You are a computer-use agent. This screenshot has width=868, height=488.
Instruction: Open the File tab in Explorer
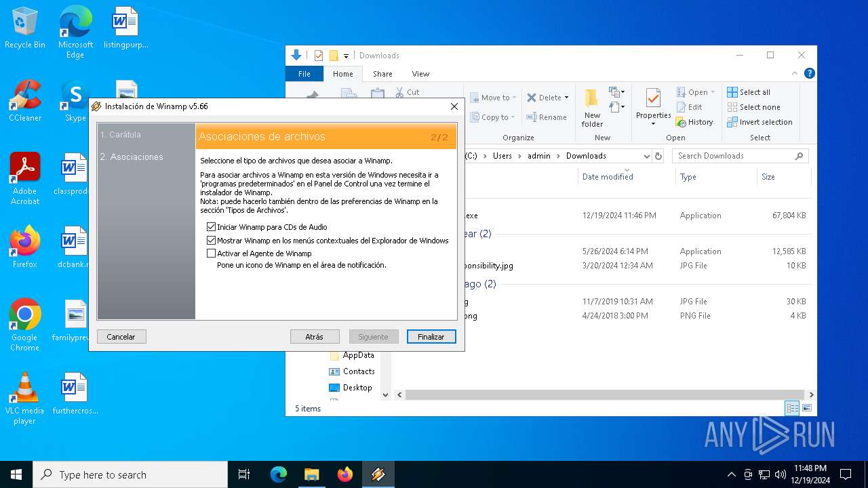[x=304, y=74]
